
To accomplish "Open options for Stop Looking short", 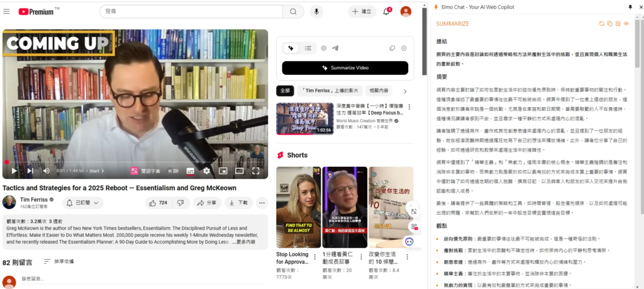I will pyautogui.click(x=315, y=256).
